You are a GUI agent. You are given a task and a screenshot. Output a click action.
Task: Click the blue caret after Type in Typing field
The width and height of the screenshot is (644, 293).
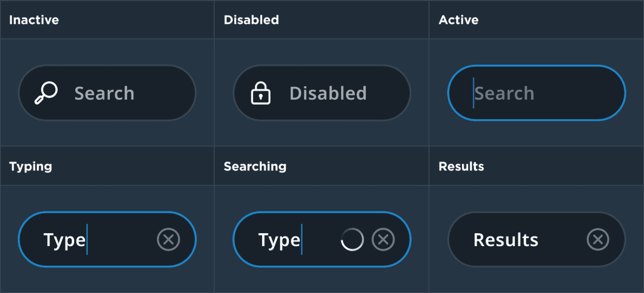[87, 239]
